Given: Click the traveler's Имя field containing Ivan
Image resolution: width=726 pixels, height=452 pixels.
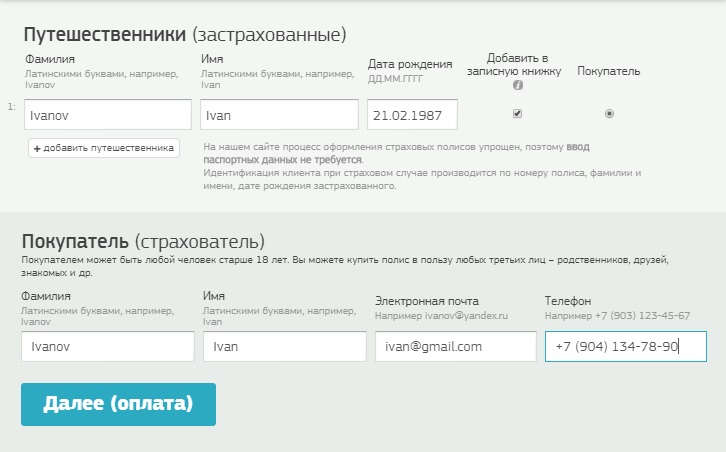Looking at the screenshot, I should click(279, 114).
